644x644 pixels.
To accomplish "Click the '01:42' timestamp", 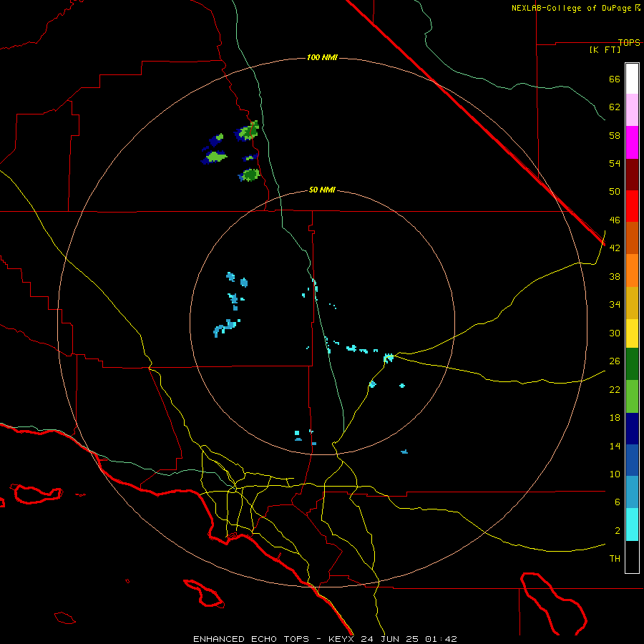I will click(441, 639).
